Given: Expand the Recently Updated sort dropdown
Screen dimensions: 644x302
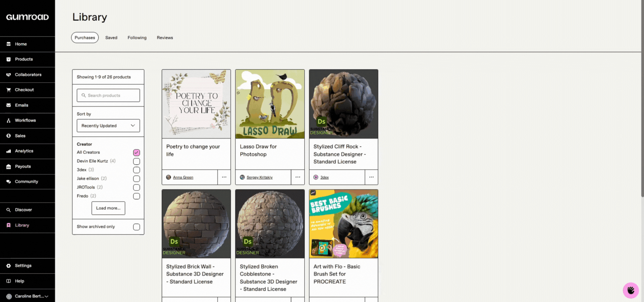Looking at the screenshot, I should (x=108, y=125).
